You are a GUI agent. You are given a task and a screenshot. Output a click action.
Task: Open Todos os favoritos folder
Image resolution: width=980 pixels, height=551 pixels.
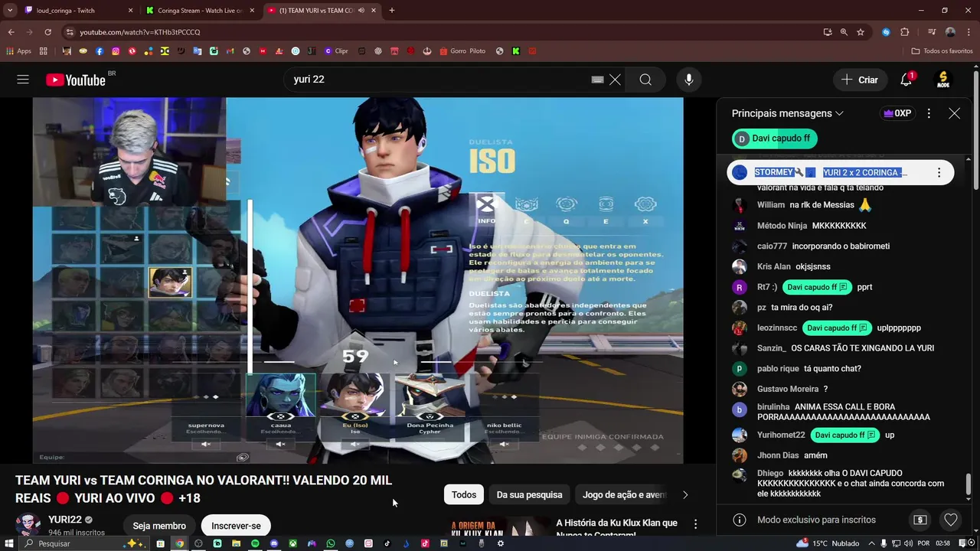coord(942,51)
